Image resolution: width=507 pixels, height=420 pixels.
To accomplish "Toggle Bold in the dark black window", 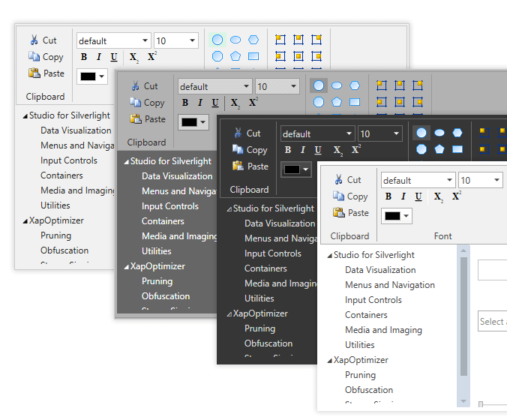I will [x=288, y=150].
